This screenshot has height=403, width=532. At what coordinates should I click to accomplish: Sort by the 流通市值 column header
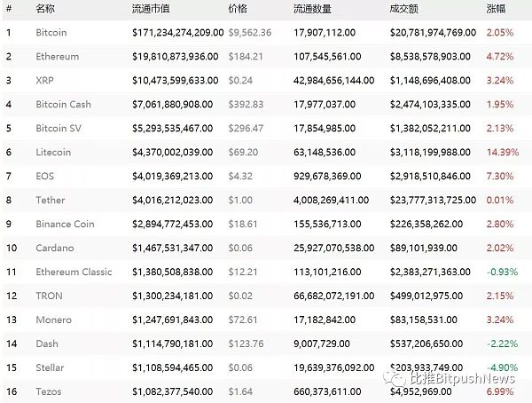152,9
